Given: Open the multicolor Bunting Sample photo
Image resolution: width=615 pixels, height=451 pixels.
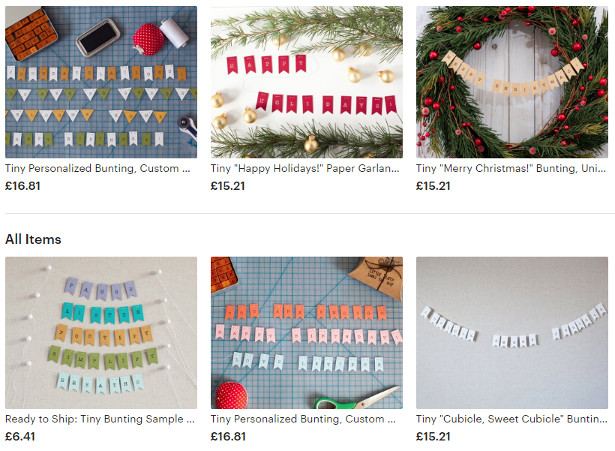Looking at the screenshot, I should point(101,333).
